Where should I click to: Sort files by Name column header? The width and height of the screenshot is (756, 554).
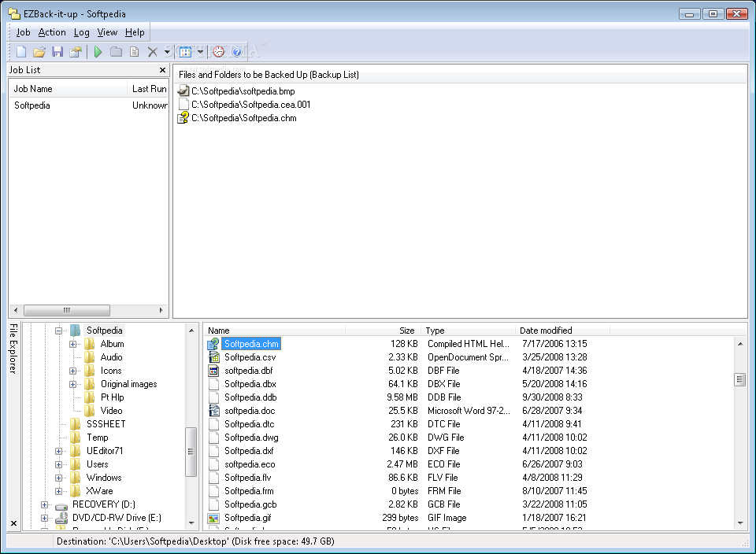click(274, 331)
